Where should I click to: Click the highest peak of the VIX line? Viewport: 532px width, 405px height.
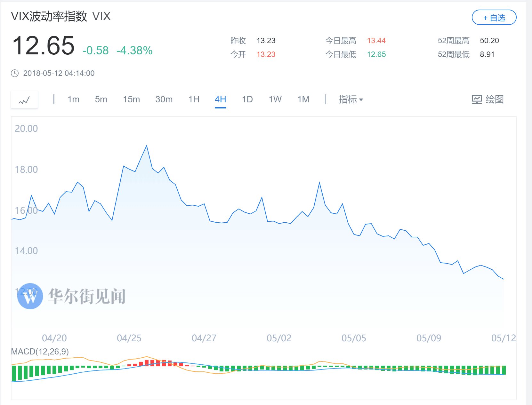coord(147,146)
